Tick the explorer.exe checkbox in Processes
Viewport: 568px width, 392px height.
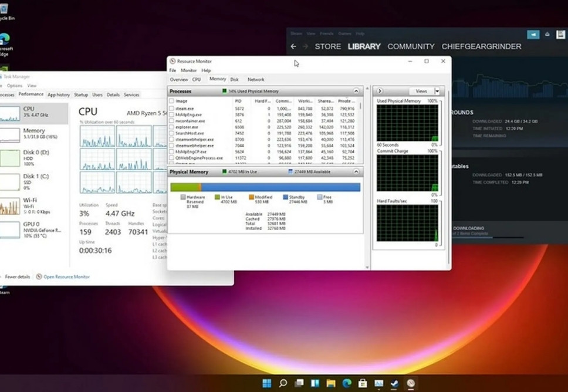click(x=172, y=127)
